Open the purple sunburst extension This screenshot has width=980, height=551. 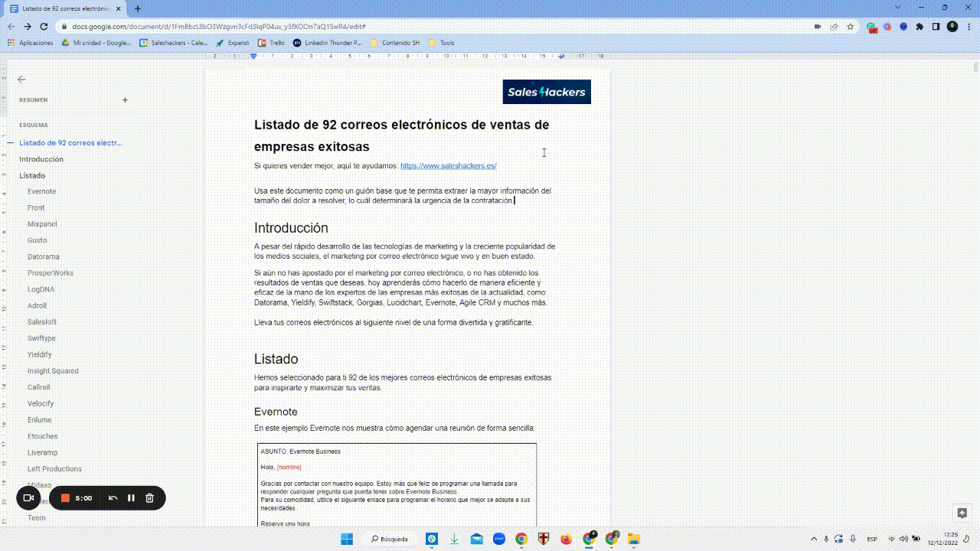click(x=887, y=26)
